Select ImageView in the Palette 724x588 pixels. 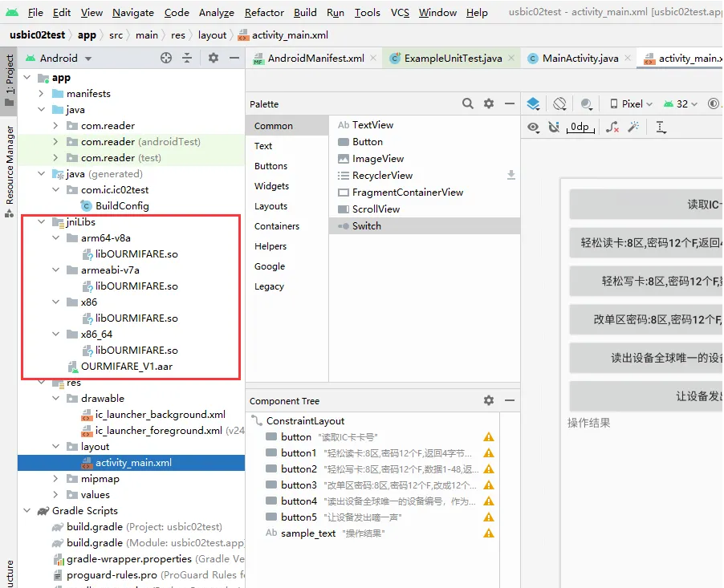(x=425, y=158)
